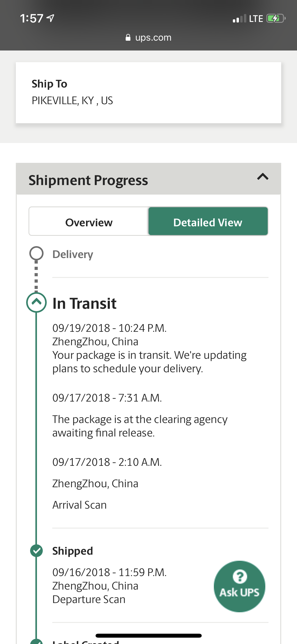Collapse the In Transit step details

pos(36,302)
